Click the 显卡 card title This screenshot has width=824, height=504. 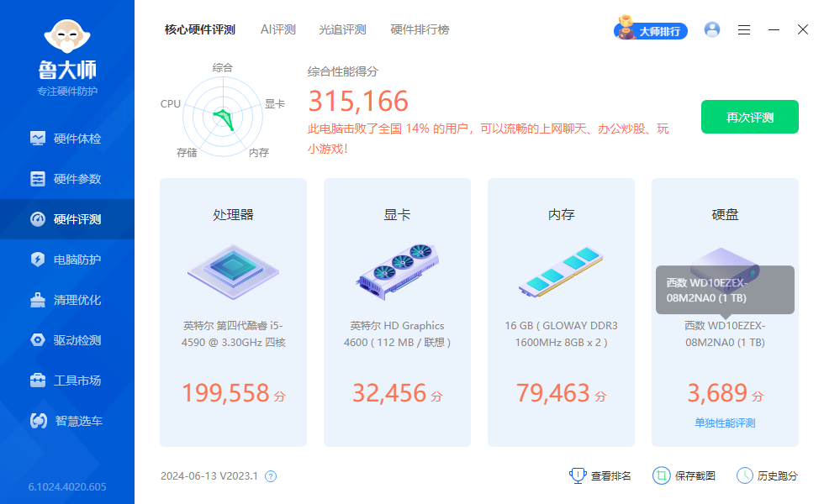(x=397, y=215)
